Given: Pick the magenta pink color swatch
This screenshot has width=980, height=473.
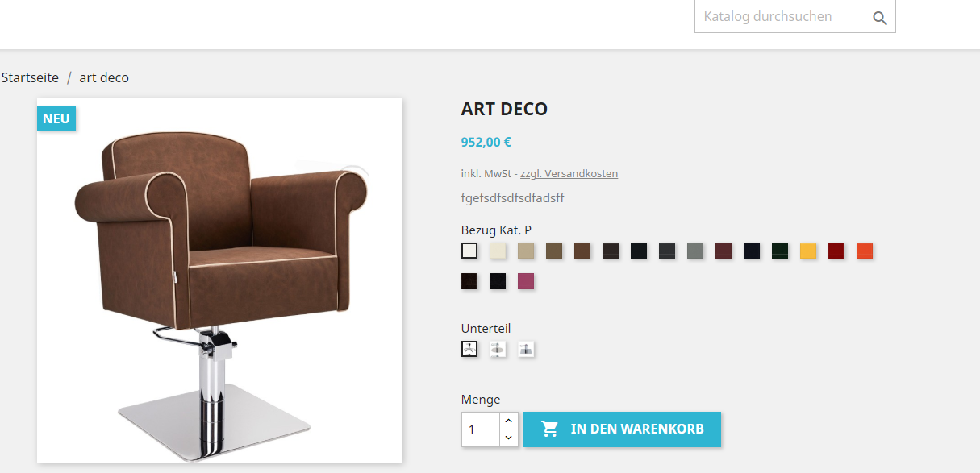Looking at the screenshot, I should tap(526, 281).
